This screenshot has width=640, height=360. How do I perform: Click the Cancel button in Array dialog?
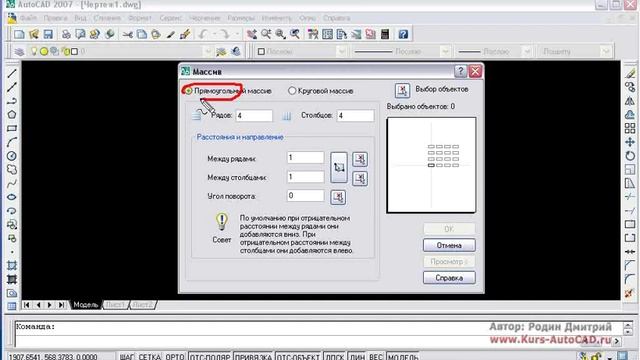tap(449, 245)
